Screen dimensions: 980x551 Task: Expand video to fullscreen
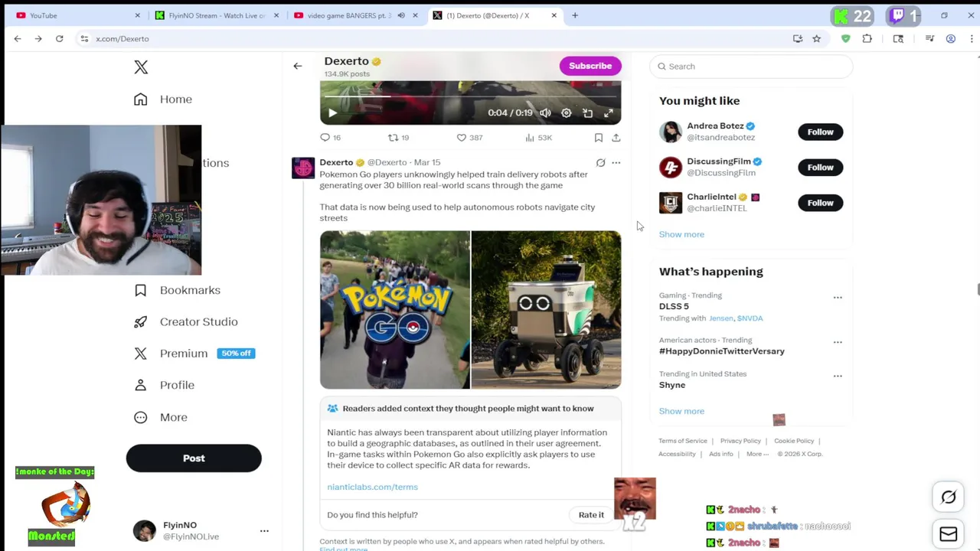609,113
